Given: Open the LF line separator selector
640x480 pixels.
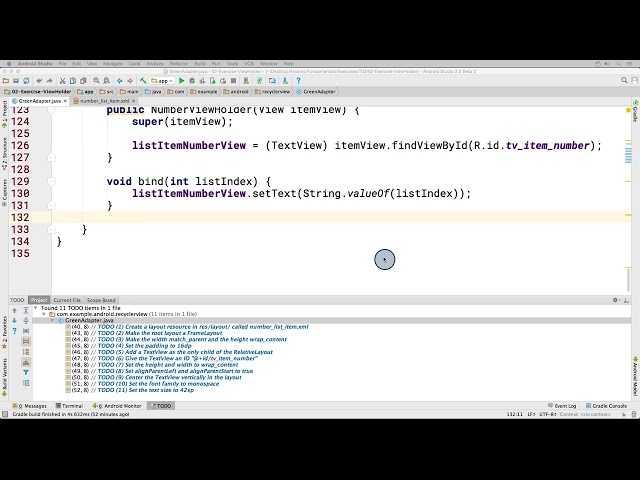Looking at the screenshot, I should [x=531, y=414].
